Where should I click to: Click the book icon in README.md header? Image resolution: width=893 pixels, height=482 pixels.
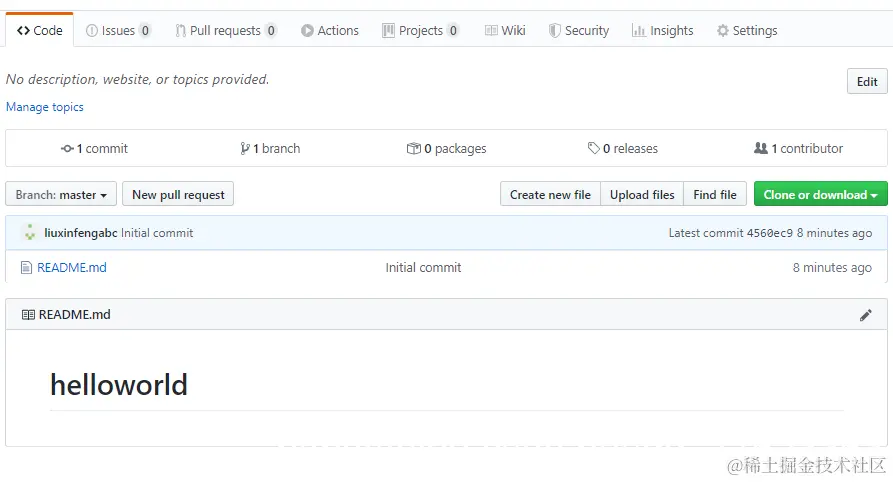(x=28, y=314)
